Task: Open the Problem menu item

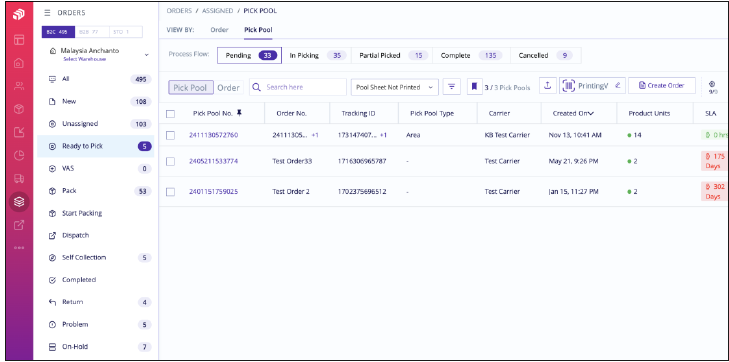Action: 95,325
